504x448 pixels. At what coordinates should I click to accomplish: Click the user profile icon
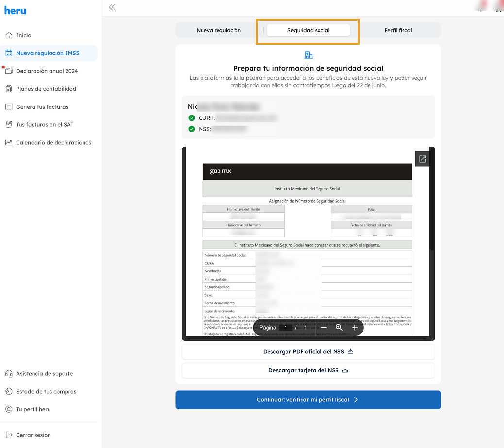[x=9, y=409]
